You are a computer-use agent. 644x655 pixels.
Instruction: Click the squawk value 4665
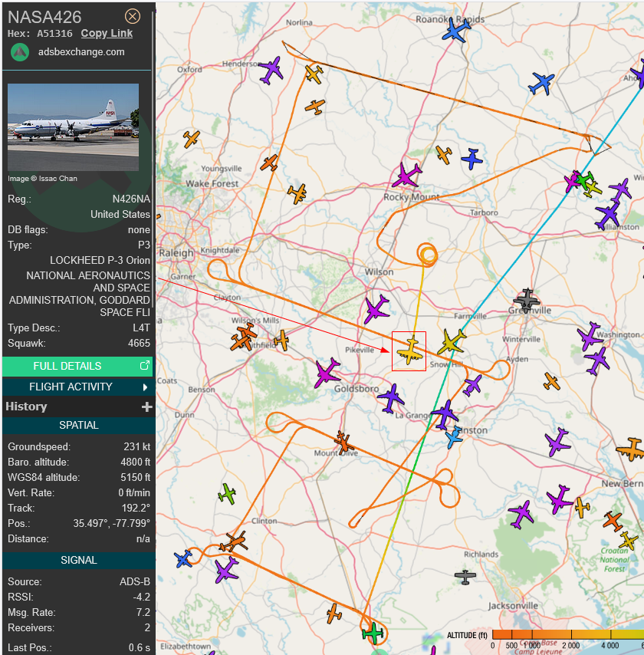(139, 343)
